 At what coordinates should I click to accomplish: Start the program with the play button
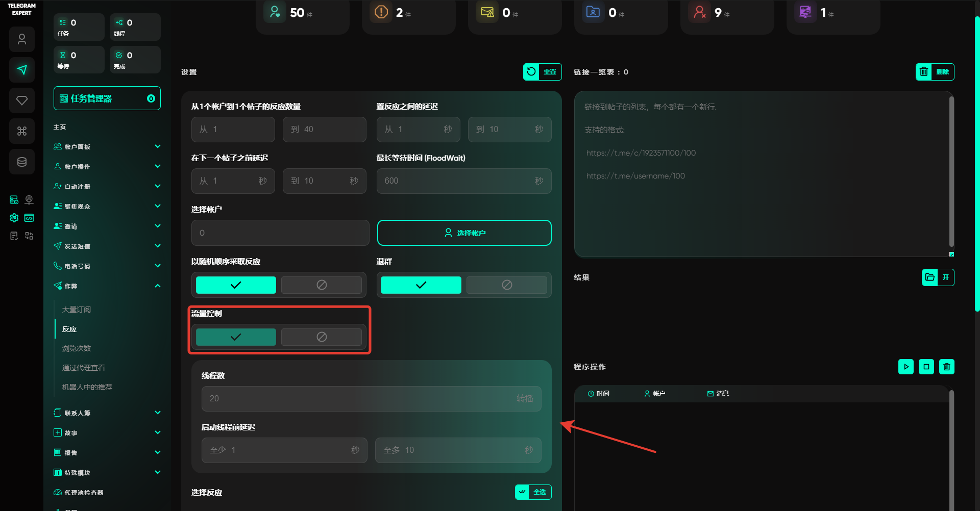click(x=905, y=367)
